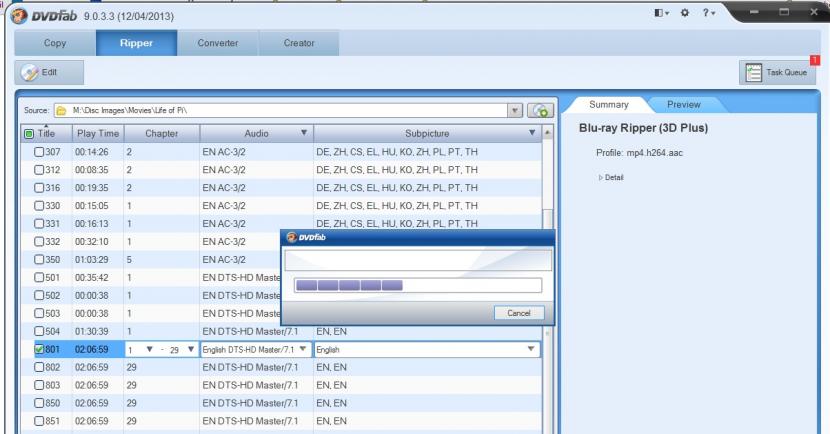
Task: Cancel the progress dialog
Action: tap(519, 313)
